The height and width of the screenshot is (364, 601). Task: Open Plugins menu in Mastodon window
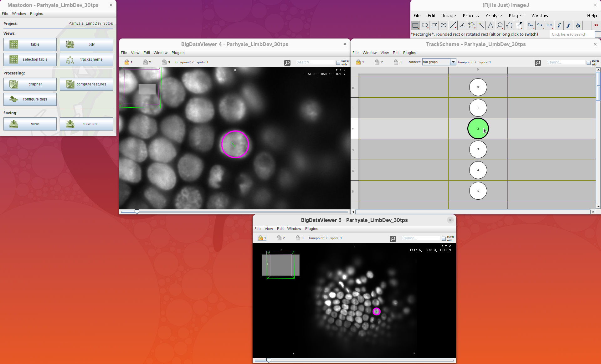[36, 14]
